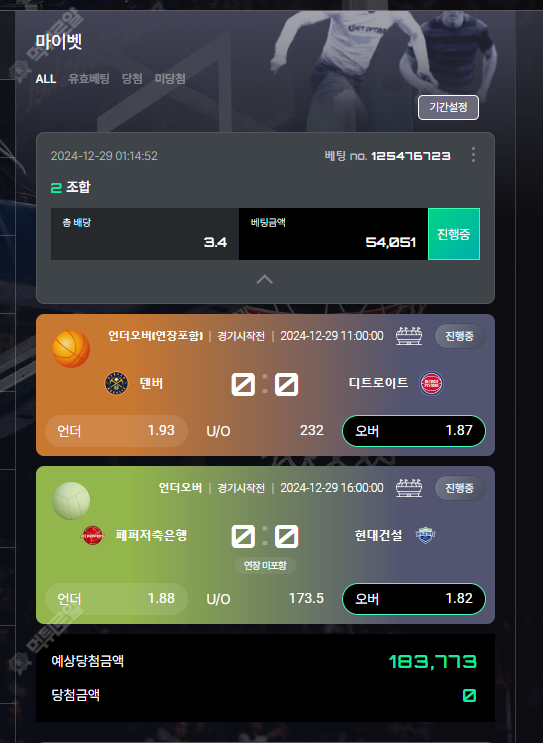Click the Denver Nuggets team logo
This screenshot has height=743, width=543.
coord(116,383)
